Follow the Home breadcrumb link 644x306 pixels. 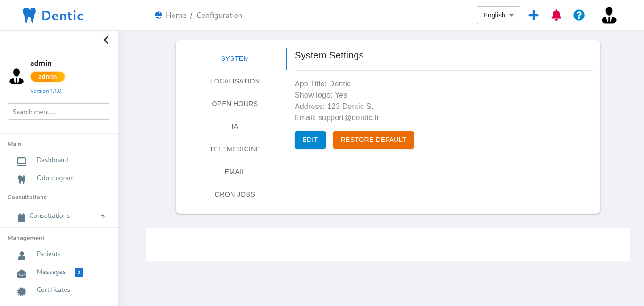(176, 16)
